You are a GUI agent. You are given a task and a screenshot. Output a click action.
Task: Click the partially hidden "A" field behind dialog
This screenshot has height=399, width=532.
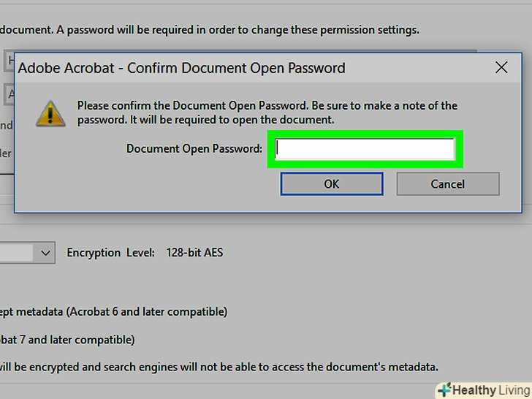(x=10, y=93)
